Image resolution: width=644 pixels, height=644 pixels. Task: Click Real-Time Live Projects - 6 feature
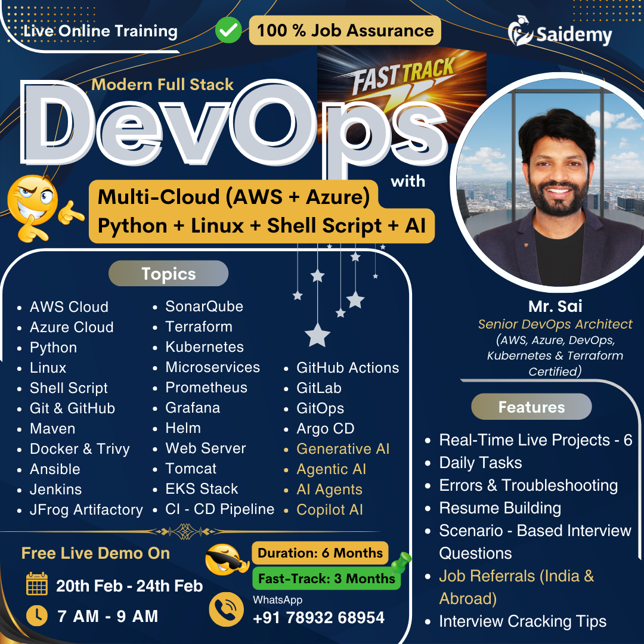pos(535,440)
